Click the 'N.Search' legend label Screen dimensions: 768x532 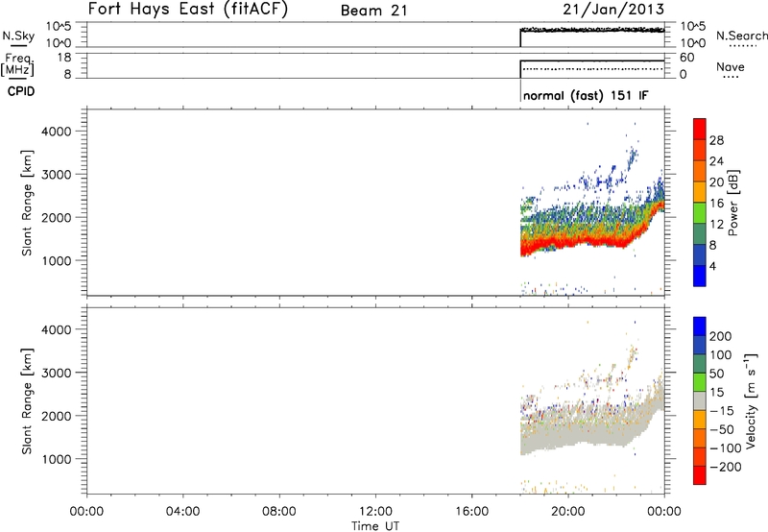741,36
